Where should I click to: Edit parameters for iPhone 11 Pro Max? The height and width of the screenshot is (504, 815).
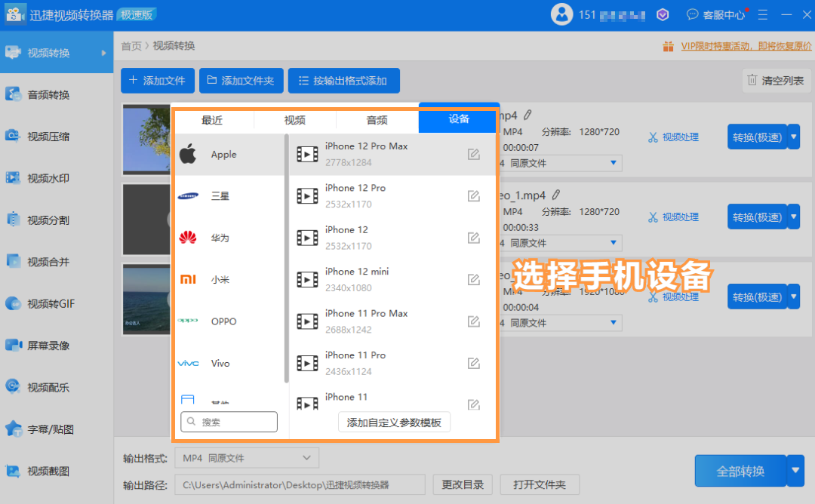tap(473, 321)
